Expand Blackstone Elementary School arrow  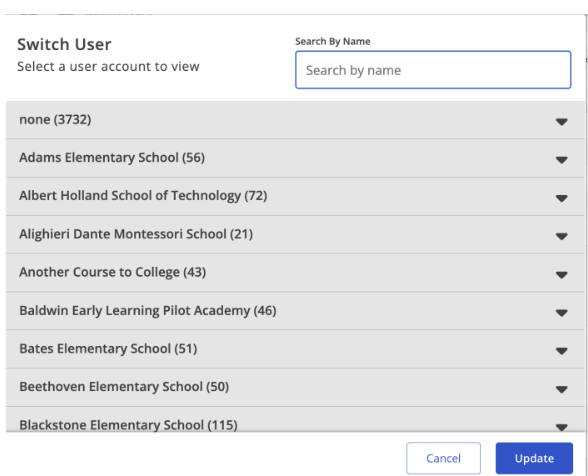(x=561, y=427)
